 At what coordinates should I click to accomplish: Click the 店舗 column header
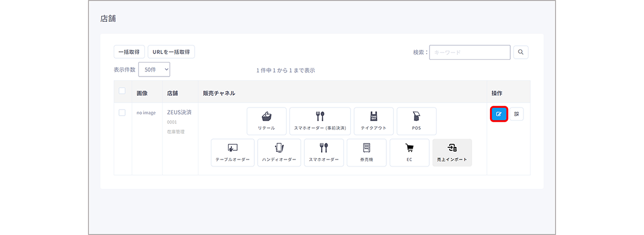click(x=173, y=93)
